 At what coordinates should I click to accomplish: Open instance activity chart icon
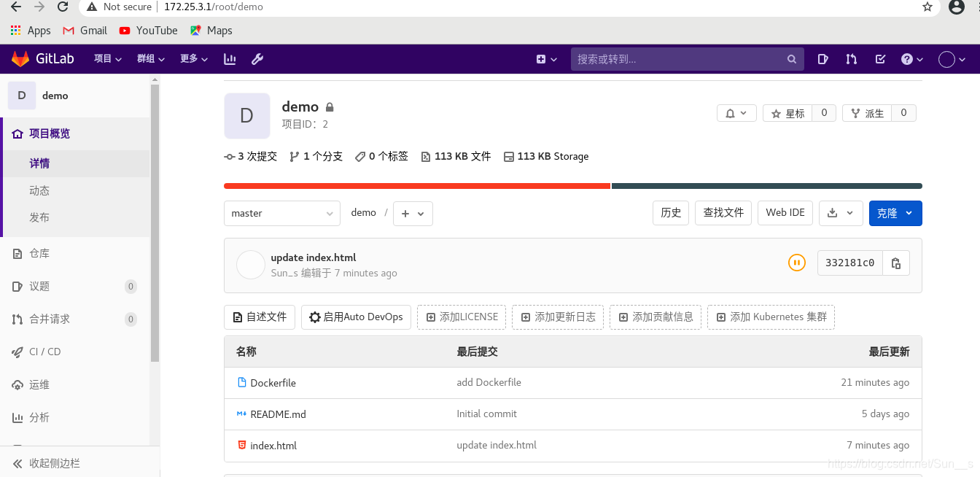[230, 59]
